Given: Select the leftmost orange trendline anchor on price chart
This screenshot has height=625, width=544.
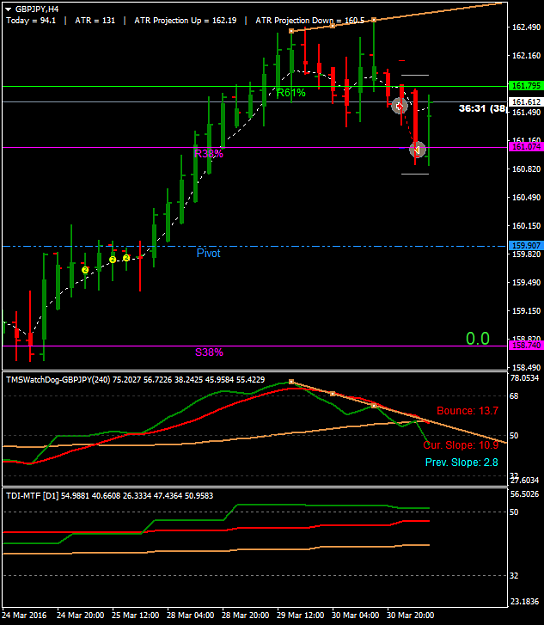Looking at the screenshot, I should click(291, 31).
